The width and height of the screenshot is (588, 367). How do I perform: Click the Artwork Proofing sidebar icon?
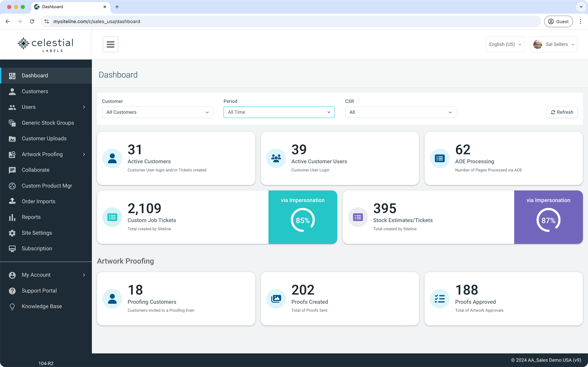pos(12,154)
